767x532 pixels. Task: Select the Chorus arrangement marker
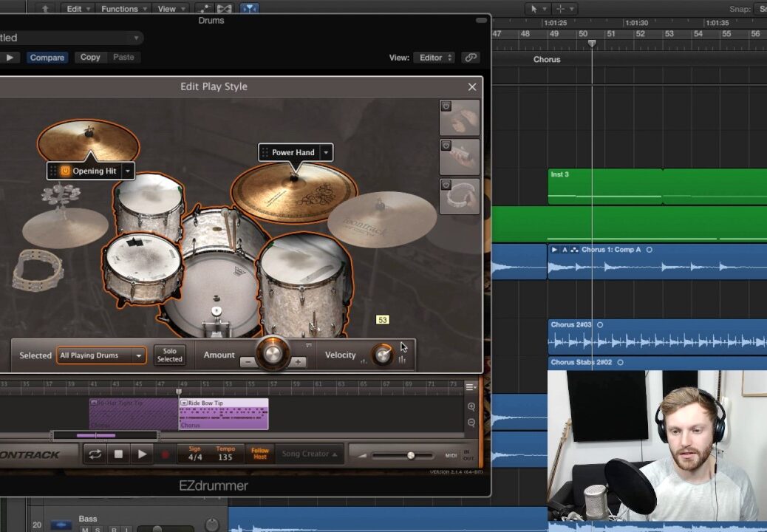click(x=547, y=60)
